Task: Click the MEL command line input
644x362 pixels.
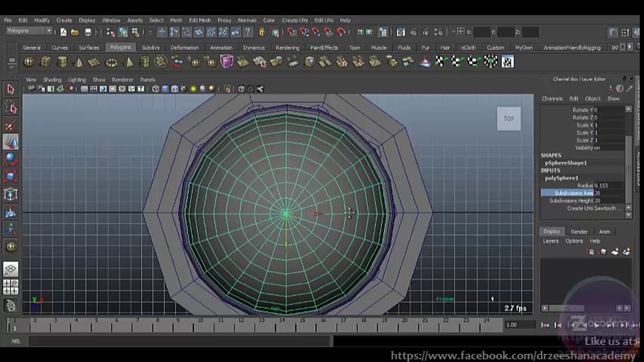Action: point(179,341)
